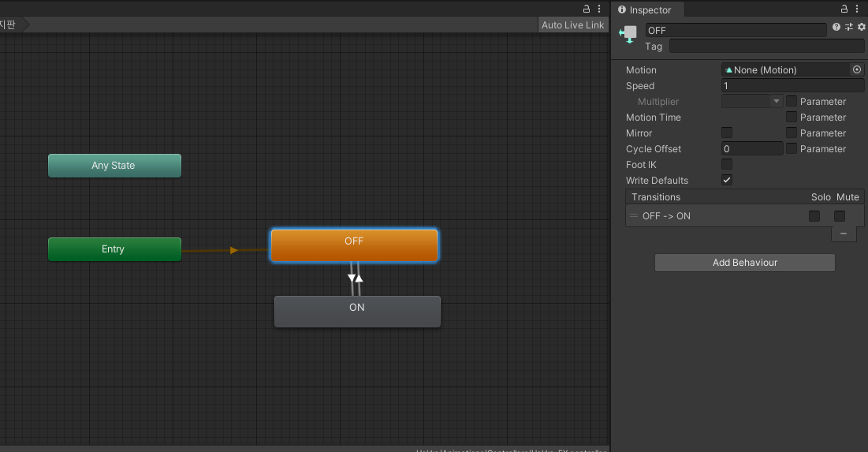Click the state name field showing OFF
This screenshot has height=452, width=868.
pyautogui.click(x=736, y=31)
